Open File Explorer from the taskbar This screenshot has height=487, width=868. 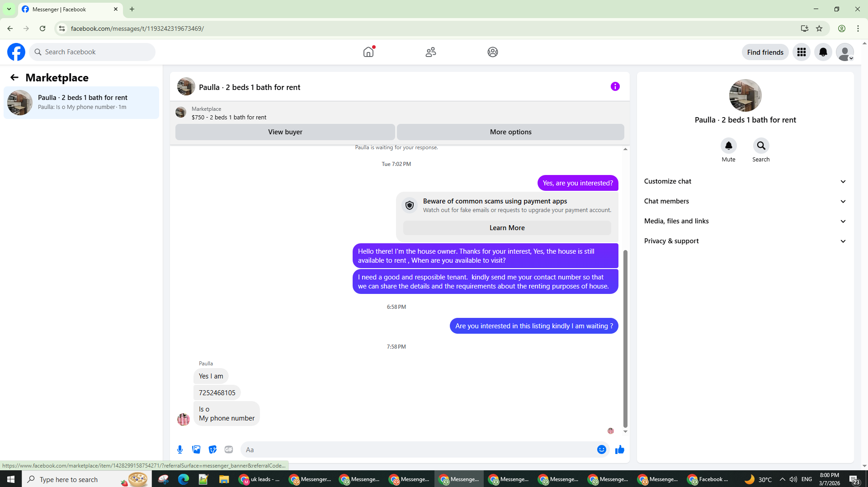tap(224, 479)
